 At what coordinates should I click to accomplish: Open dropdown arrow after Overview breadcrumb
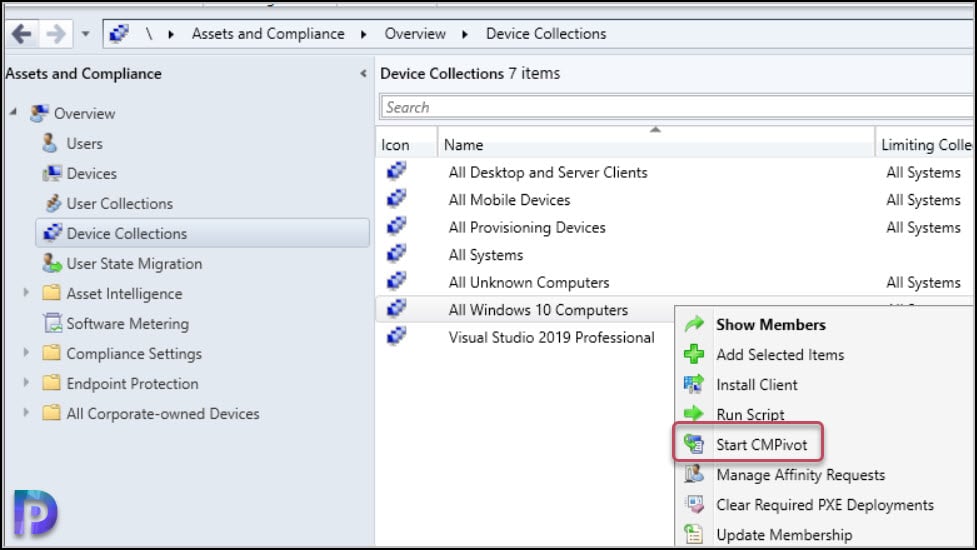click(465, 34)
